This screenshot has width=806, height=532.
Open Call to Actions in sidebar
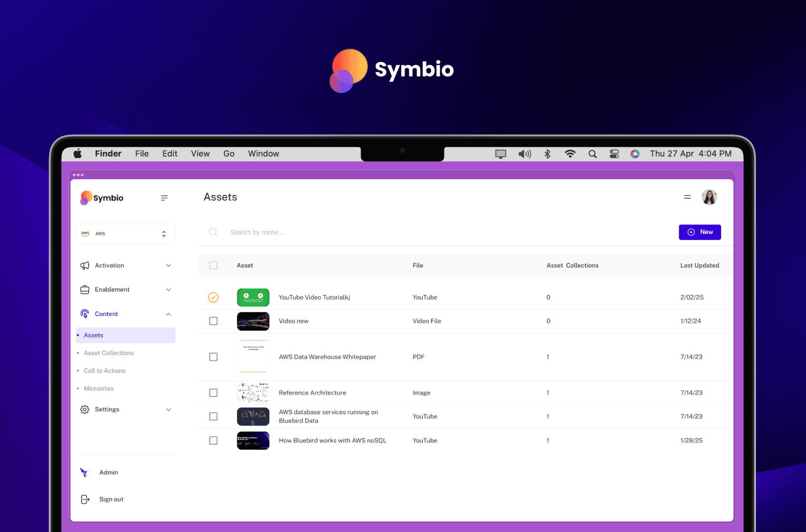coord(104,370)
